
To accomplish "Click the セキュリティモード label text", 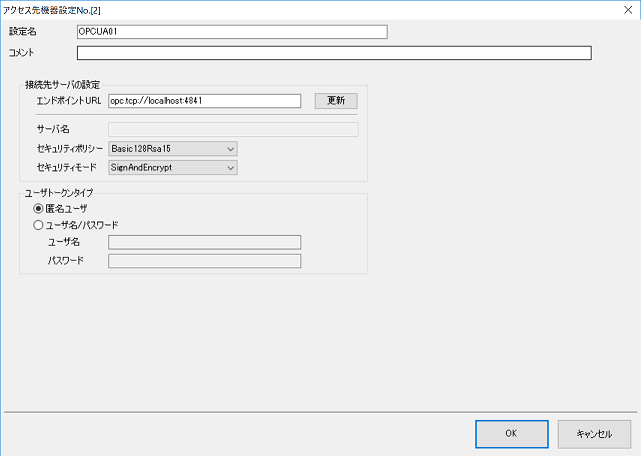I will 67,167.
